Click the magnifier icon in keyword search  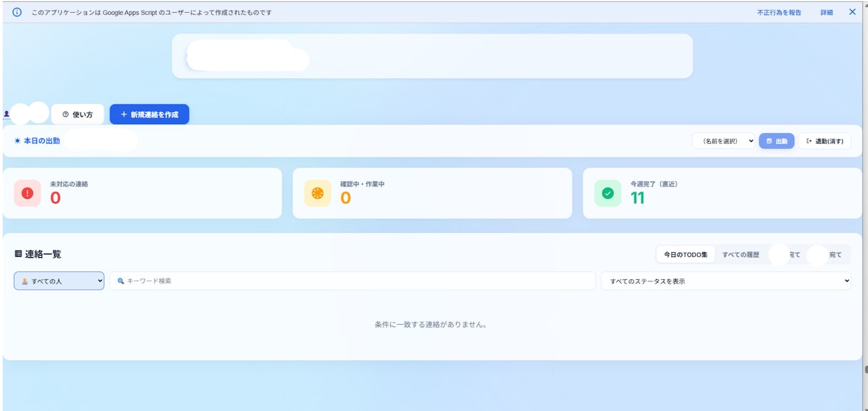point(121,281)
